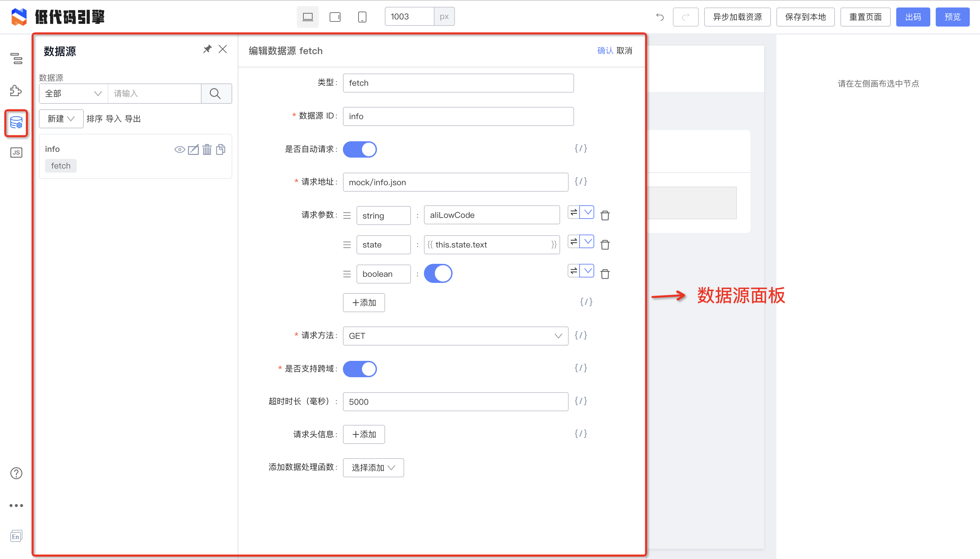
Task: Open the JS source panel icon
Action: 16,153
